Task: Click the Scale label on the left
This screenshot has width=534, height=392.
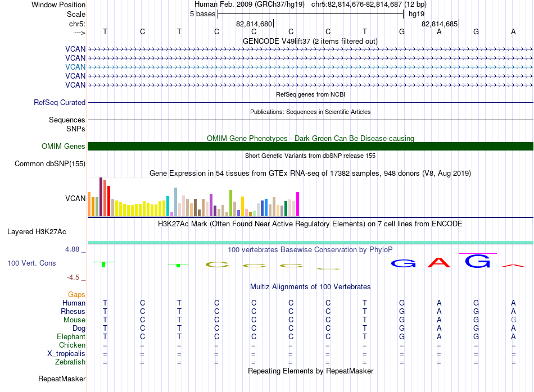Action: coord(76,14)
